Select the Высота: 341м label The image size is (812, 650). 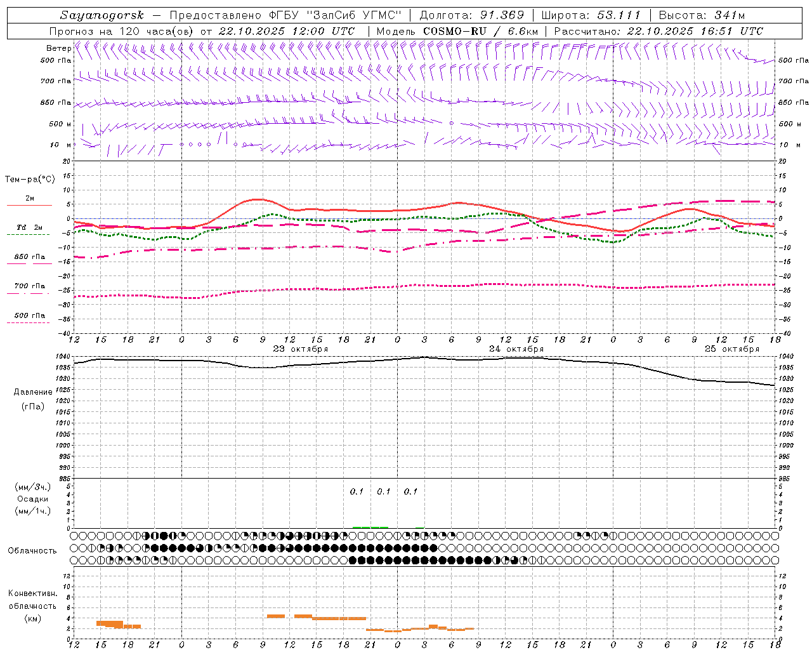(702, 15)
